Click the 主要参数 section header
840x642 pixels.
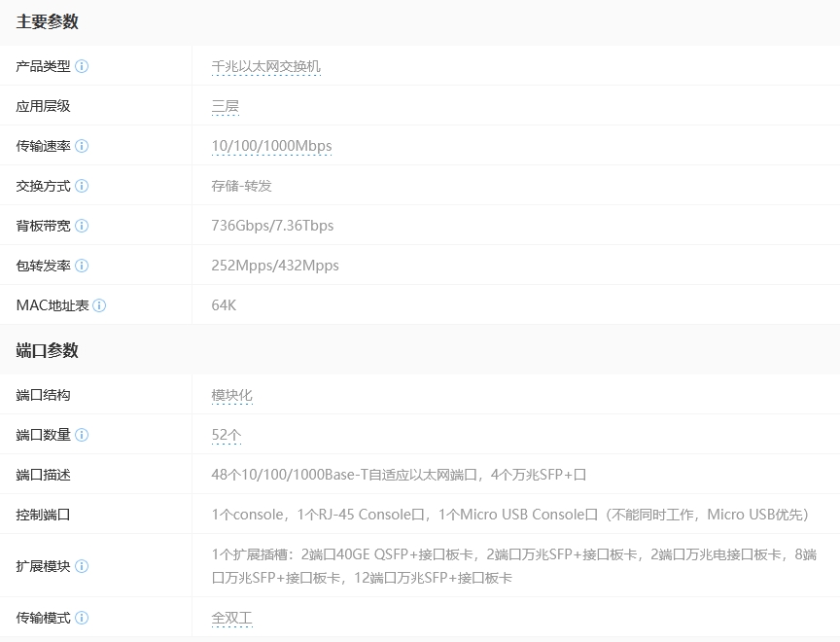(x=48, y=21)
